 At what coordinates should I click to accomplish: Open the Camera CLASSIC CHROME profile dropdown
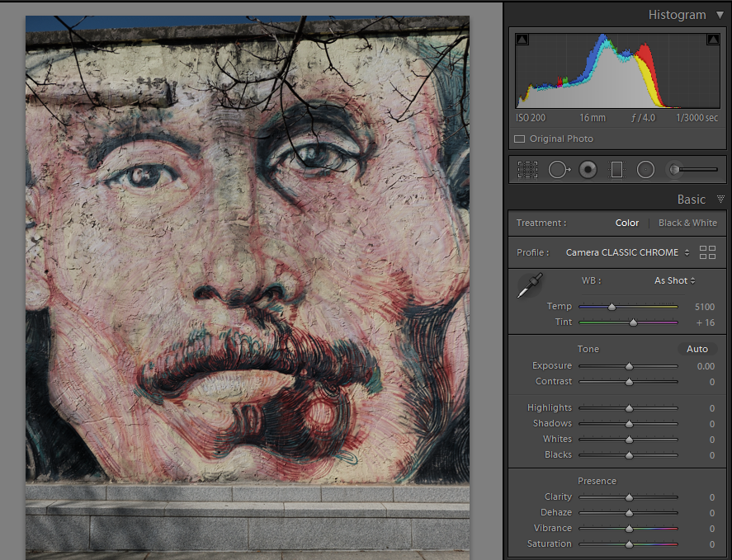(x=627, y=252)
